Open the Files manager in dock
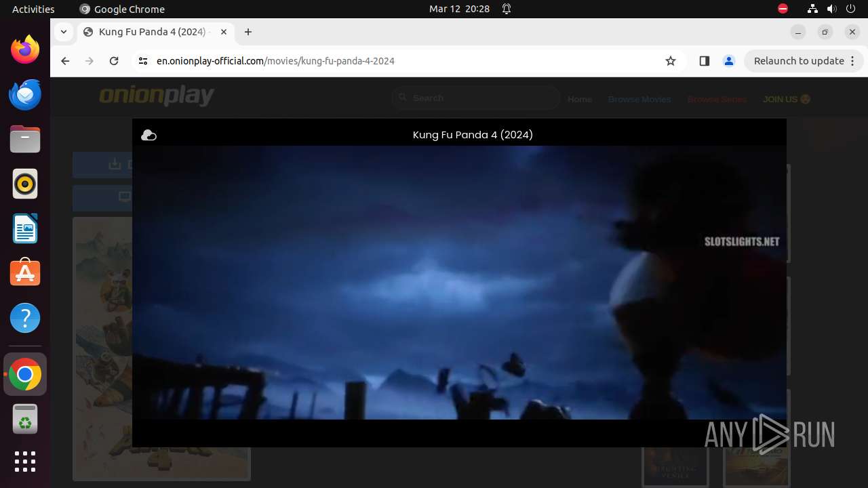The width and height of the screenshot is (868, 488). click(x=25, y=139)
